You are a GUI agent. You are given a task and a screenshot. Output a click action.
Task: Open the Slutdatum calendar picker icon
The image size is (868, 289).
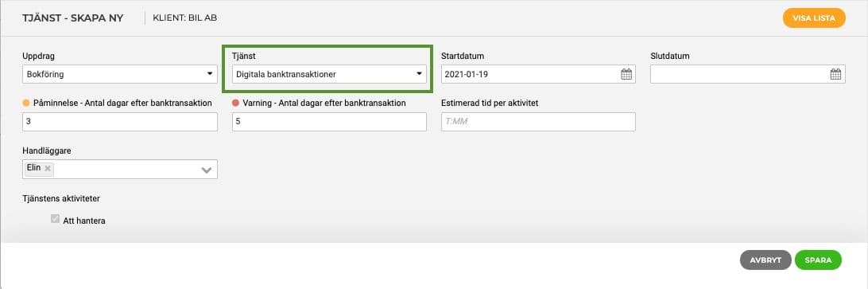point(836,74)
